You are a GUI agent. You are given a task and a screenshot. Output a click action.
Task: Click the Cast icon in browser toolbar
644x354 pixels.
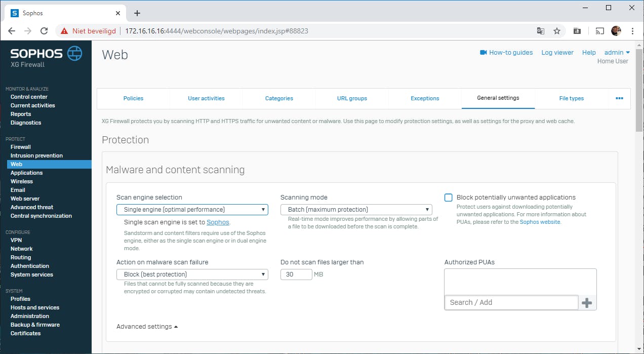[x=600, y=31]
